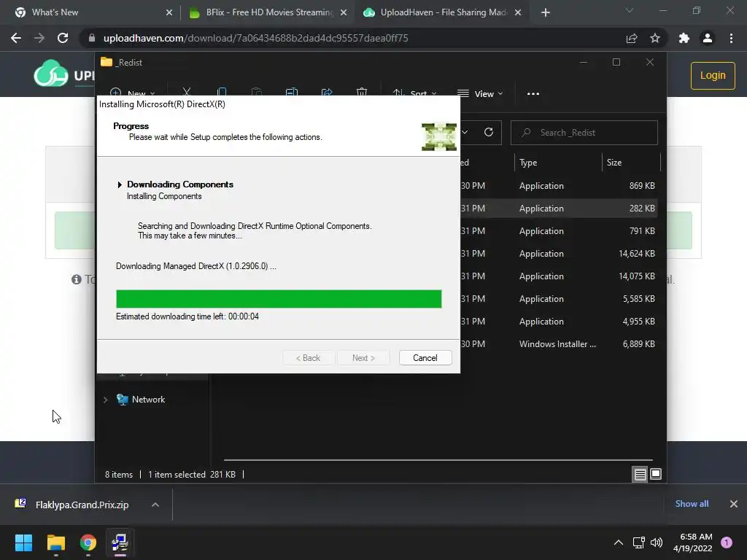Select the 791 KB Application row
The height and width of the screenshot is (560, 747).
(558, 231)
